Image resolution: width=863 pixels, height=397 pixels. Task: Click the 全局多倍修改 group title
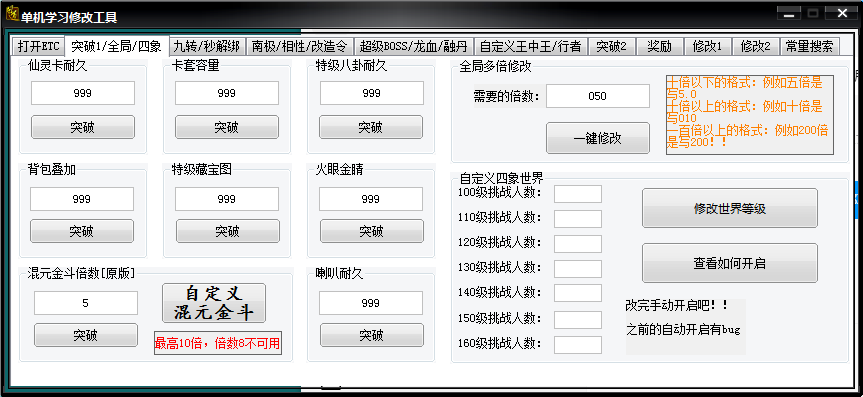point(495,67)
